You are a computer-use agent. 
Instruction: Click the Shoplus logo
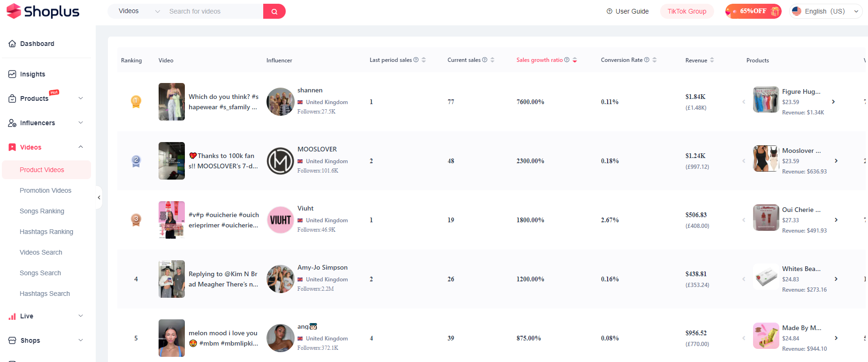[43, 11]
